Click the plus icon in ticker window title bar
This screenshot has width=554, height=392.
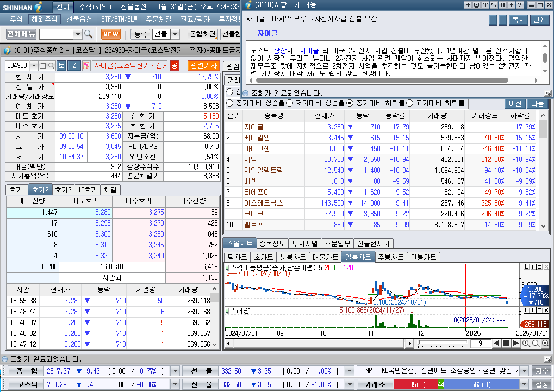468,5
